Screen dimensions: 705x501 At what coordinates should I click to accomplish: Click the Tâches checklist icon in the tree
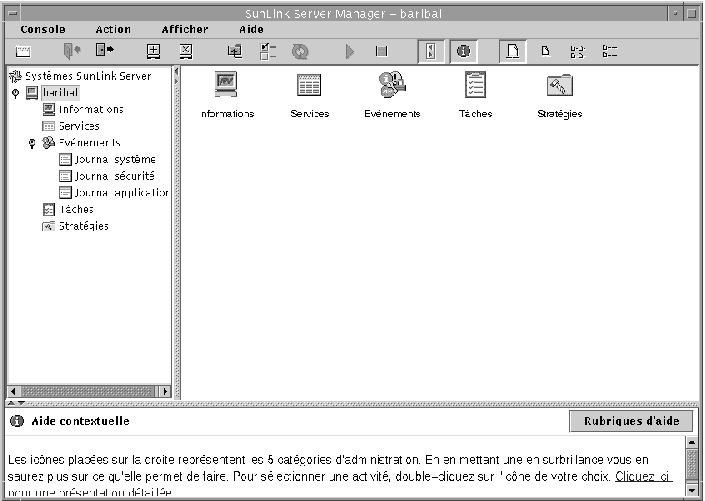49,210
